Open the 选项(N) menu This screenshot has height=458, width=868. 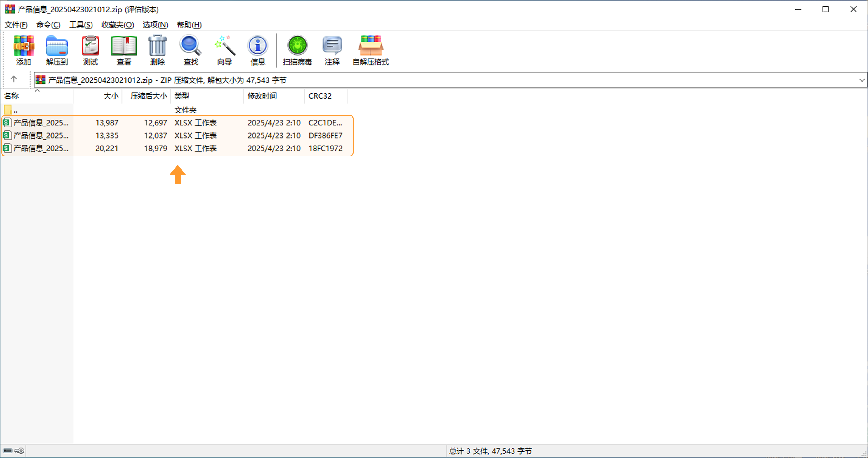coord(155,25)
